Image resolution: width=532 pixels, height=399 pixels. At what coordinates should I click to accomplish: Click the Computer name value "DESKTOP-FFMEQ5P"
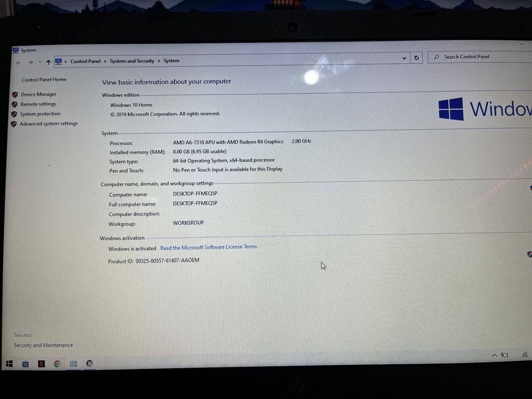pos(195,194)
